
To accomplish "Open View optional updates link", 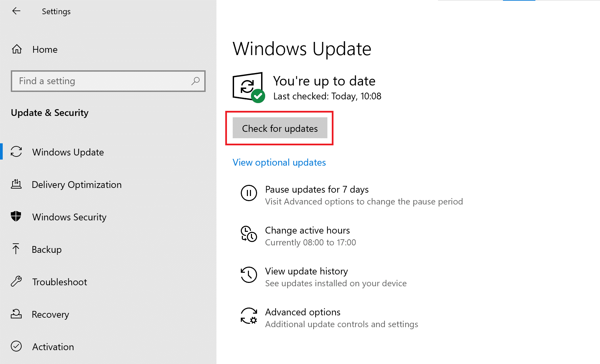I will (279, 162).
